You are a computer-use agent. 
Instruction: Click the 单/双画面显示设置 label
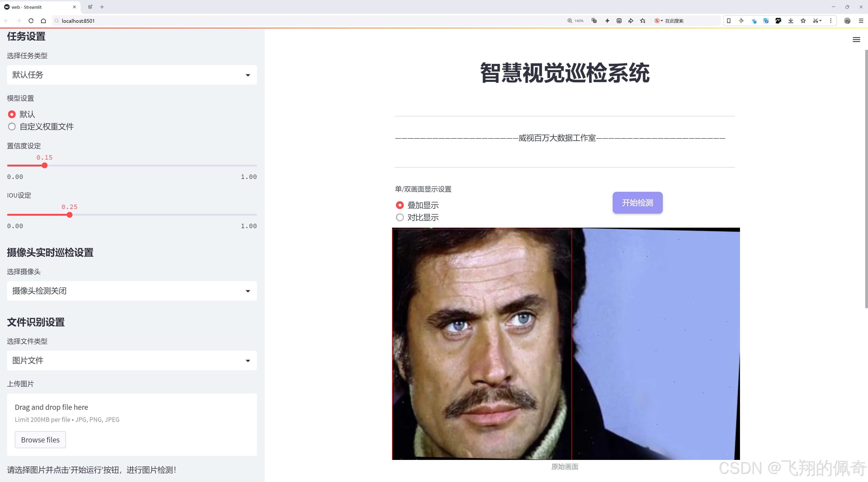tap(423, 189)
